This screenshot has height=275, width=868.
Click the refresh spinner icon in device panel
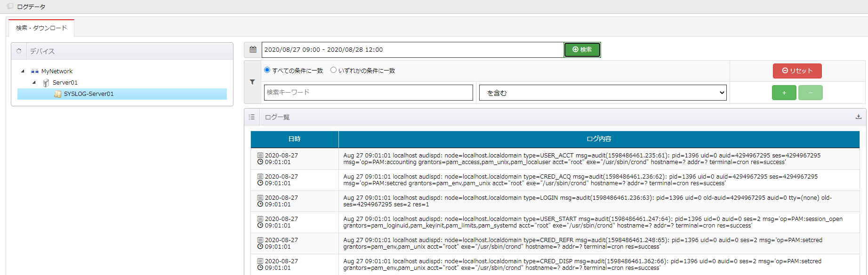click(19, 51)
